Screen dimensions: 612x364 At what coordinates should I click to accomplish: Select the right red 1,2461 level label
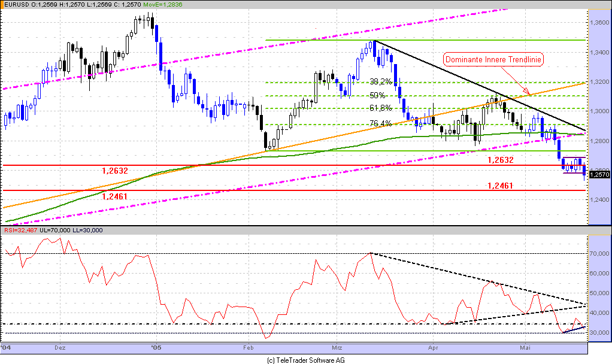click(501, 186)
